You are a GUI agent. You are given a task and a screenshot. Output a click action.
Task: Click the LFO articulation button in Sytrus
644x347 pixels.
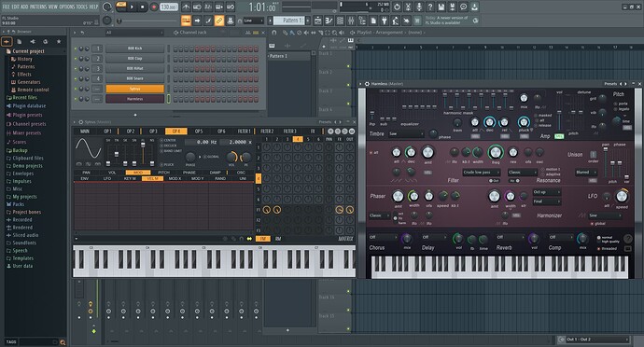(107, 179)
